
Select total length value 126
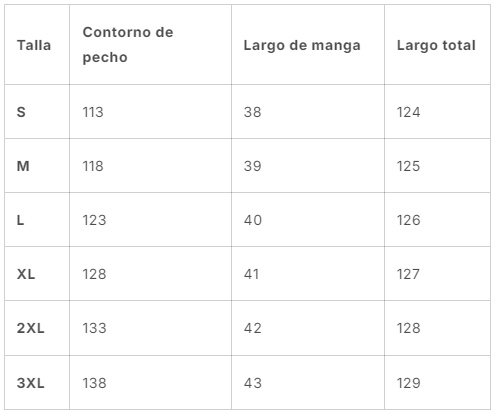point(408,220)
